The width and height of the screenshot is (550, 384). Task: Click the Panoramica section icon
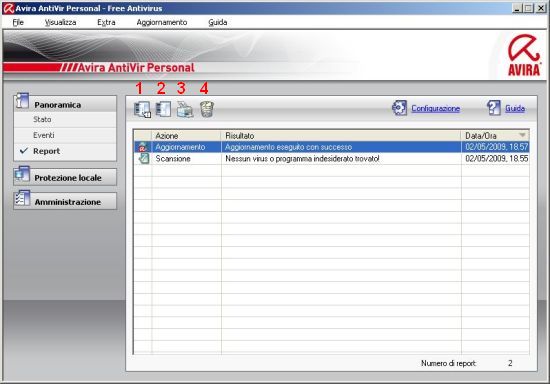[22, 101]
